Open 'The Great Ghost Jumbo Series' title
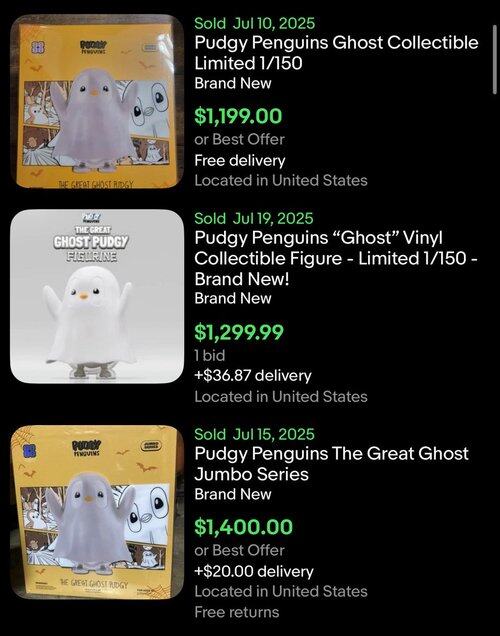 coord(331,464)
